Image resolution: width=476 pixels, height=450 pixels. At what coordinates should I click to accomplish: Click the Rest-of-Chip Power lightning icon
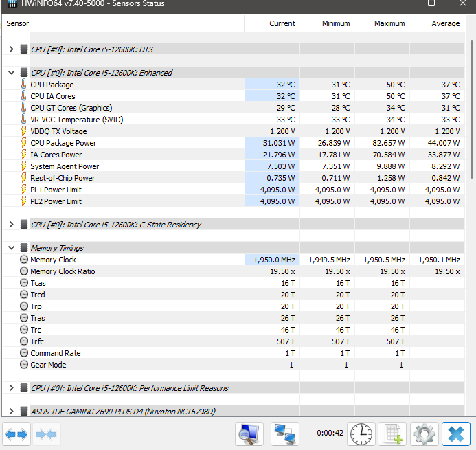click(23, 178)
